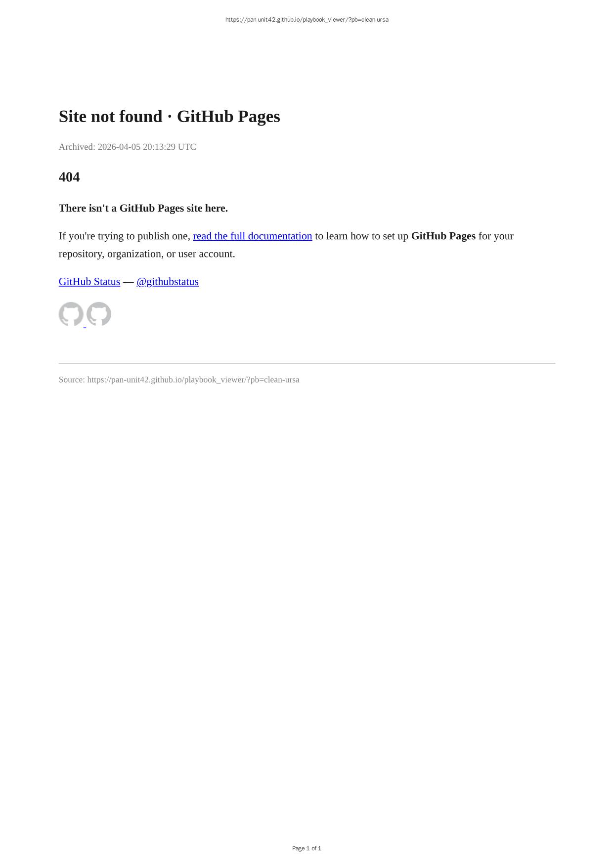Screen dimensions: 614x868
Task: Click the 'for your' text at the paragraph line end
Action: click(x=496, y=236)
